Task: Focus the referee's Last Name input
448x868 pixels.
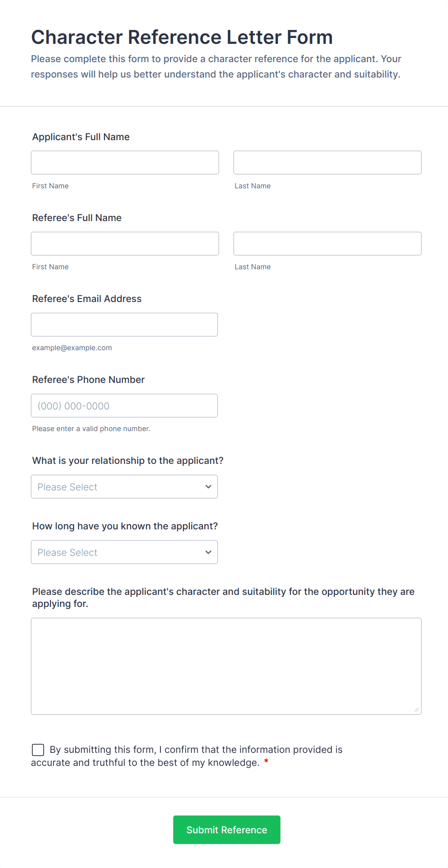Action: point(327,244)
